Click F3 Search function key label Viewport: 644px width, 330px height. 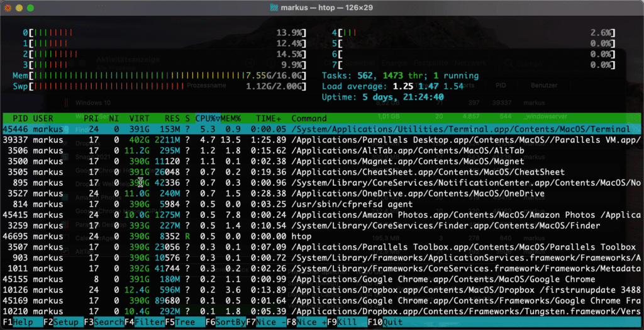tap(104, 322)
